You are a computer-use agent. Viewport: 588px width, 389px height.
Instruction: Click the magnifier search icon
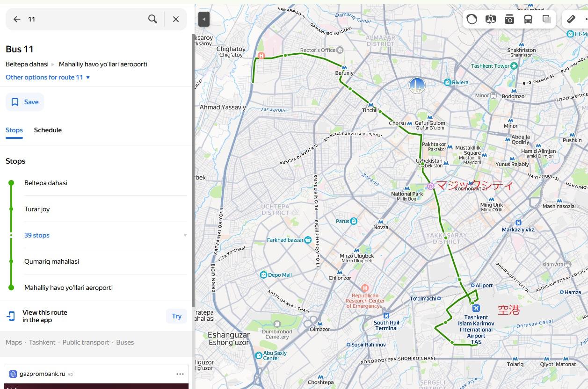click(152, 19)
